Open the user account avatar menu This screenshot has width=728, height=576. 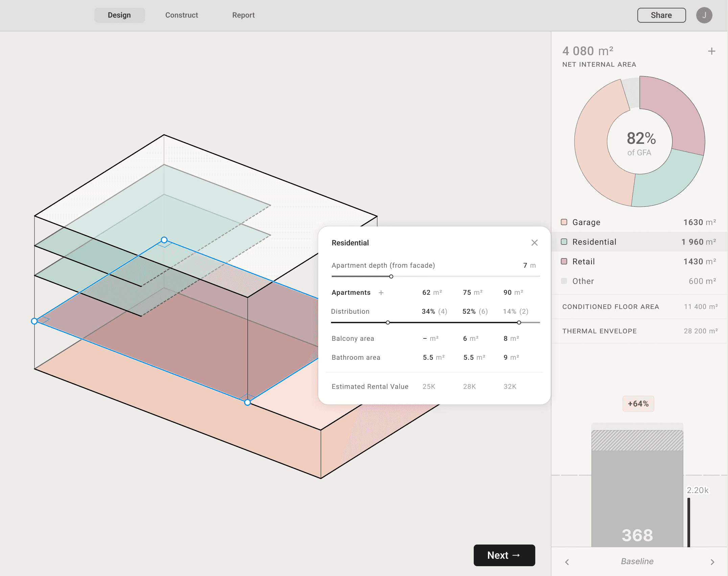click(x=705, y=15)
